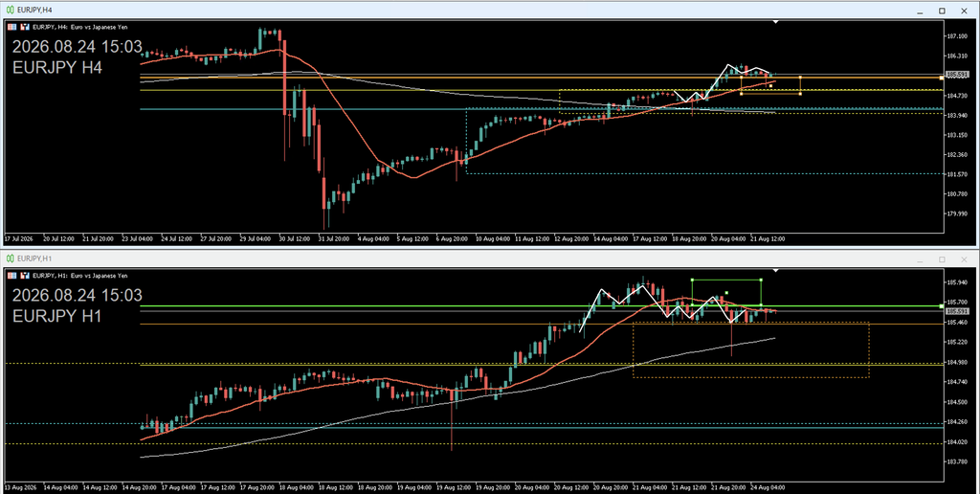Click the 187.100 price scale label
This screenshot has height=494, width=980.
[x=957, y=36]
